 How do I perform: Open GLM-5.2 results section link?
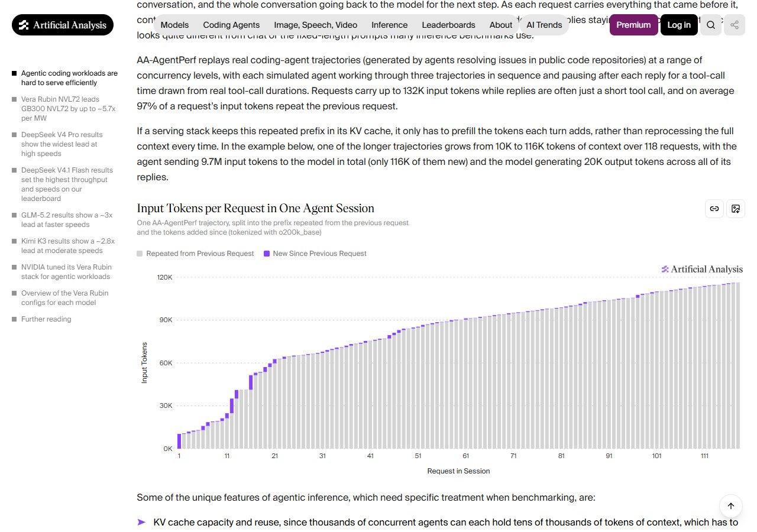pyautogui.click(x=66, y=220)
